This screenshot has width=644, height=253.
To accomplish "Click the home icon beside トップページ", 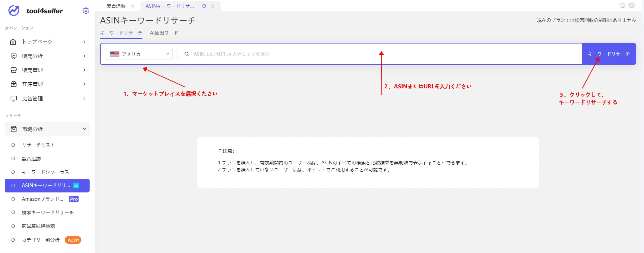I will tap(13, 42).
